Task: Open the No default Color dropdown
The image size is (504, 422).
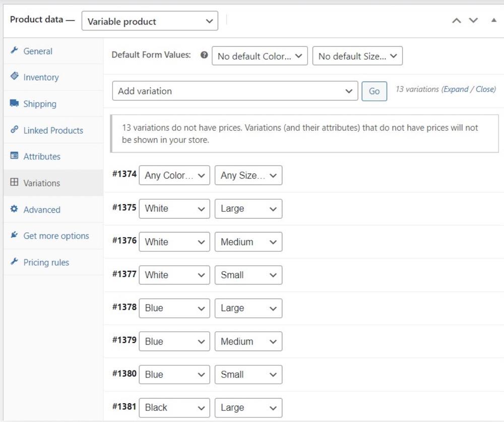Action: click(260, 56)
